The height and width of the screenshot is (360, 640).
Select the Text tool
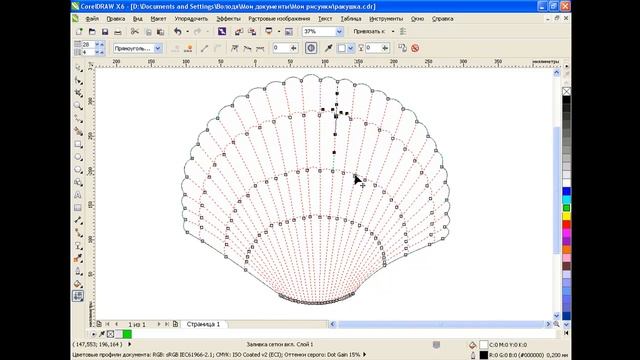78,195
